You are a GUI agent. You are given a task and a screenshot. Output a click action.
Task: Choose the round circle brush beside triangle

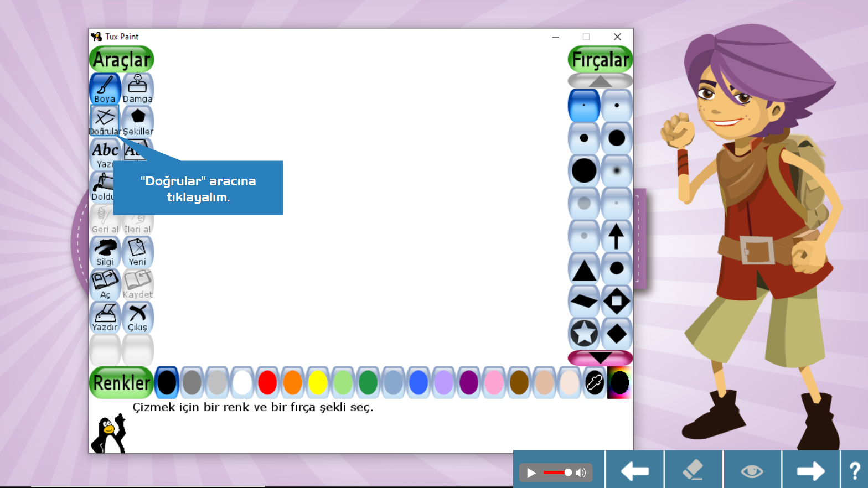tap(616, 268)
